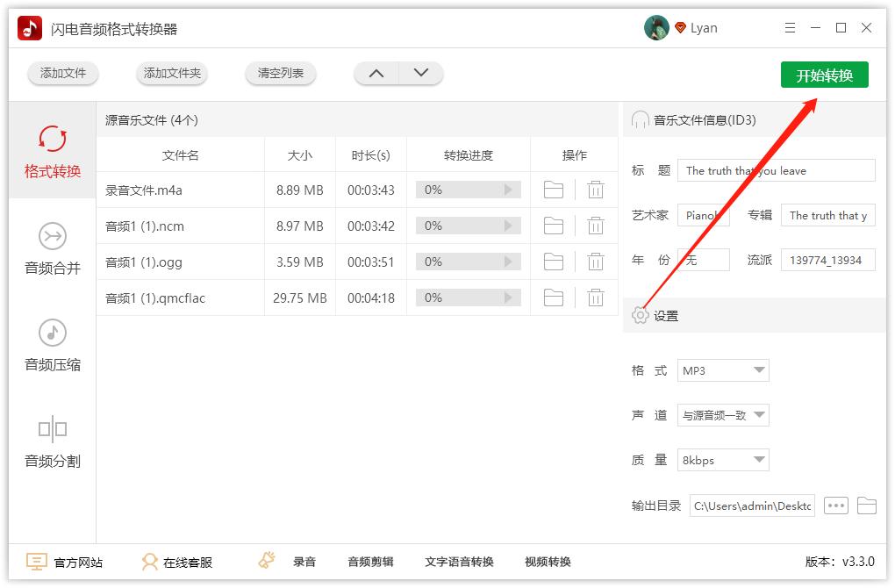Viewport: 895px width, 588px height.
Task: Open the output directory folder icon
Action: [x=866, y=506]
